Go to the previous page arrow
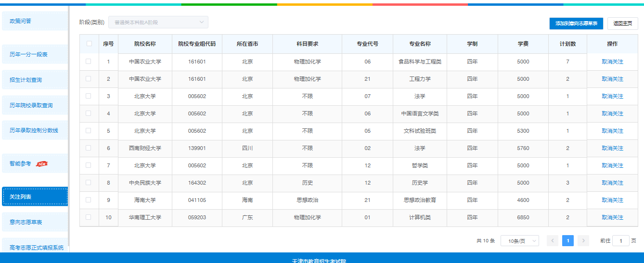 [x=553, y=241]
